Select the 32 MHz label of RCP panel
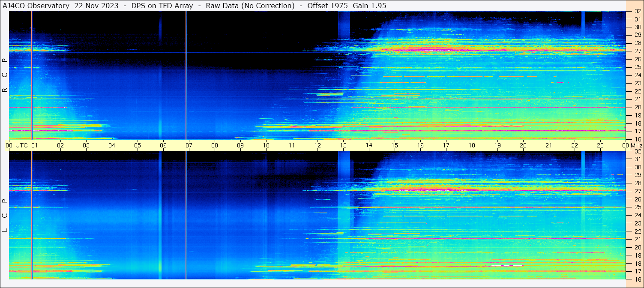The width and height of the screenshot is (644, 288). 637,12
